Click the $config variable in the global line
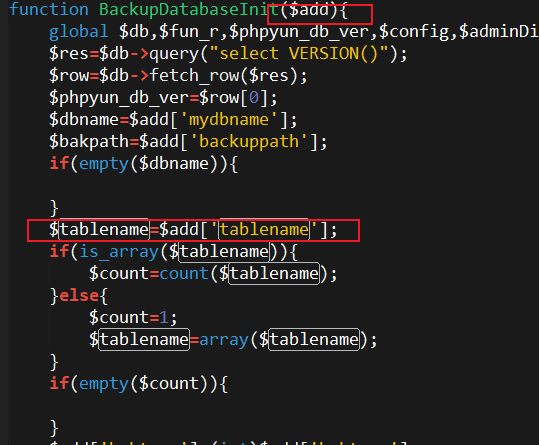The width and height of the screenshot is (539, 445). 414,32
